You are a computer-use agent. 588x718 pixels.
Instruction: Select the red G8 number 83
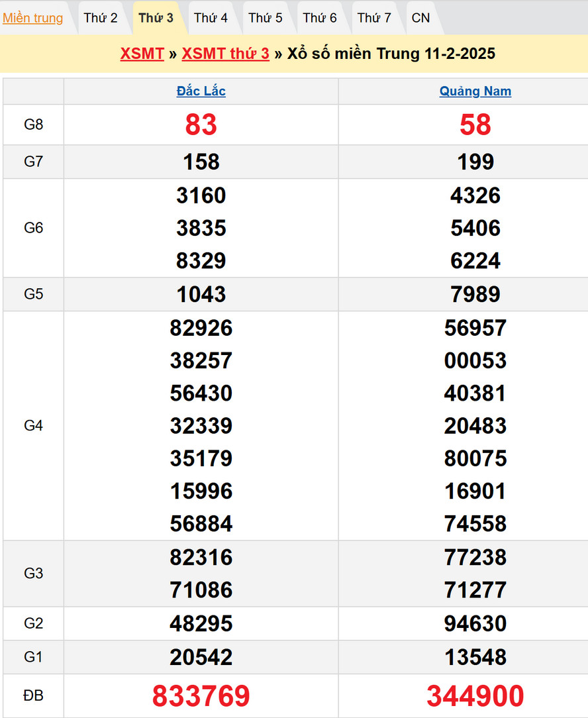[x=201, y=125]
